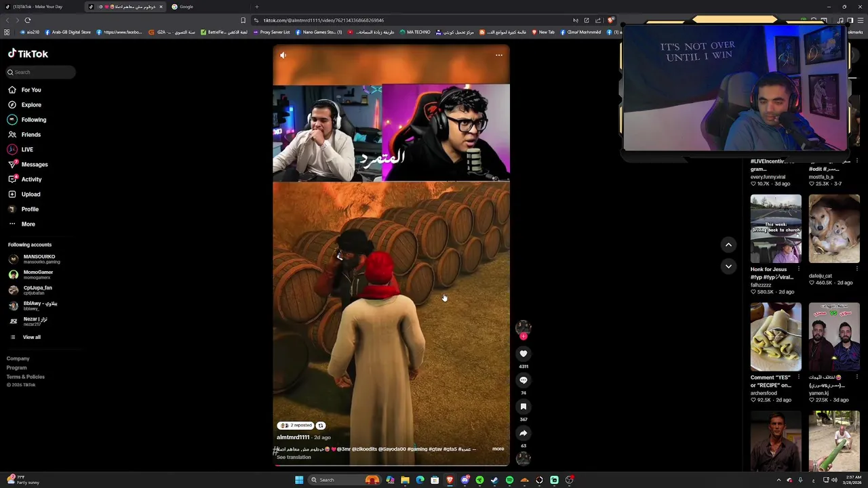Go to next video with down chevron
The height and width of the screenshot is (488, 868).
pyautogui.click(x=728, y=266)
